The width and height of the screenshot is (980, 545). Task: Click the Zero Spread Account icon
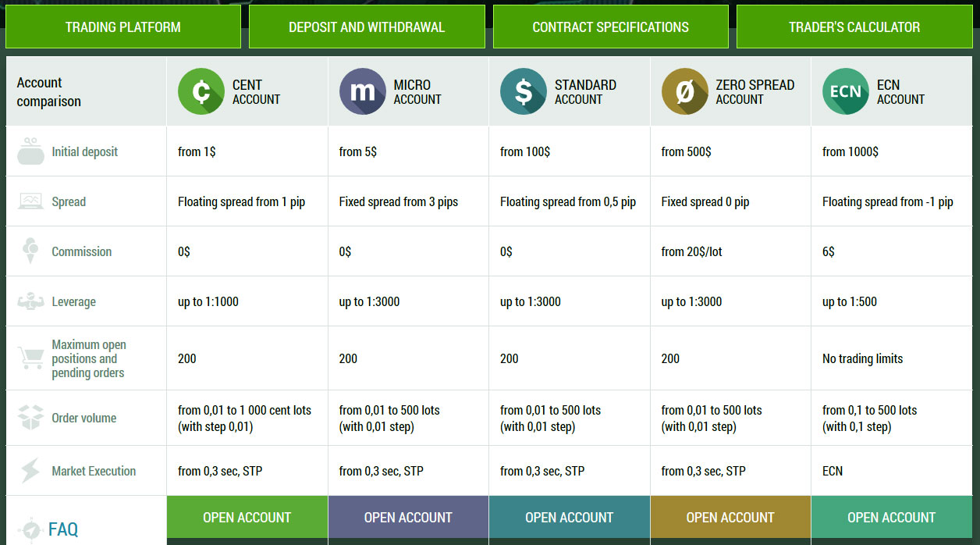pos(684,92)
